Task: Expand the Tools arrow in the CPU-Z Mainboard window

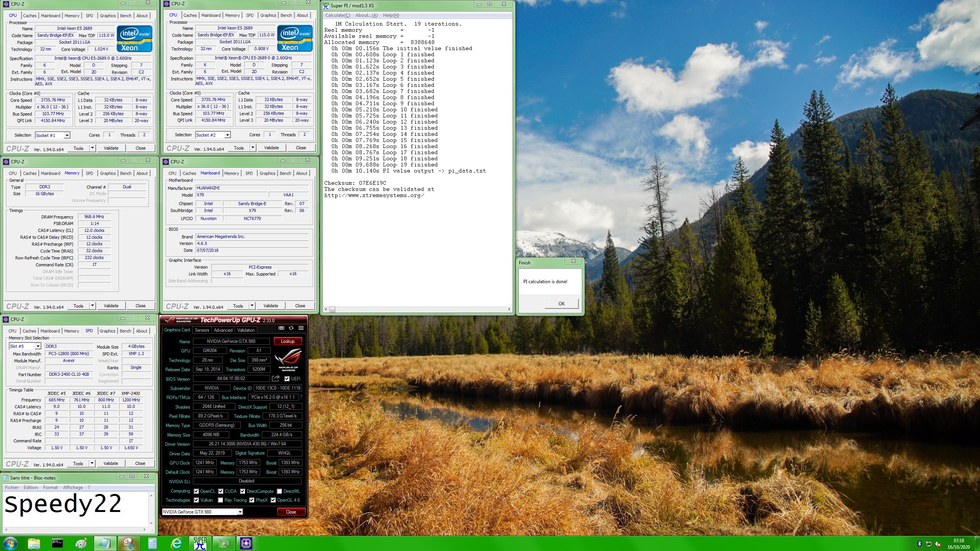Action: click(252, 306)
